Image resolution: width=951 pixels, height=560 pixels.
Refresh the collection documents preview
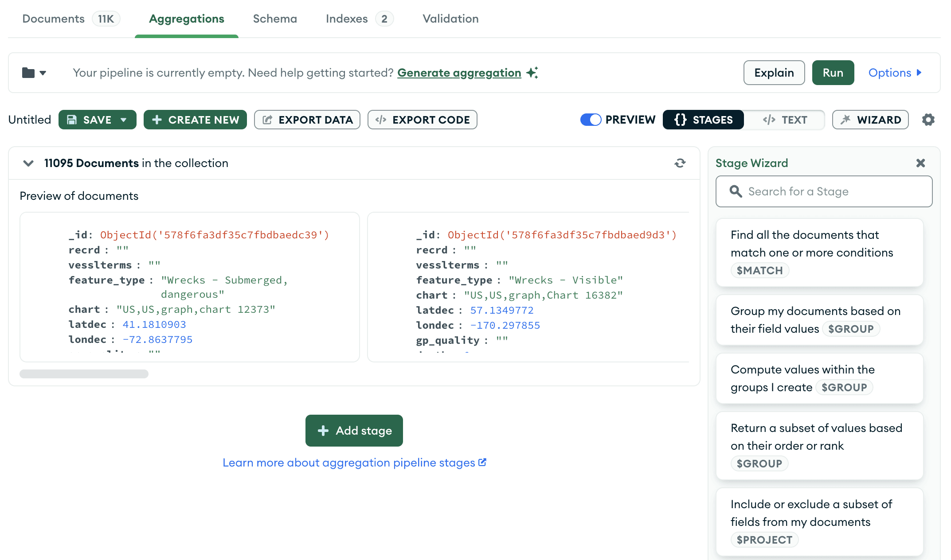click(x=680, y=163)
